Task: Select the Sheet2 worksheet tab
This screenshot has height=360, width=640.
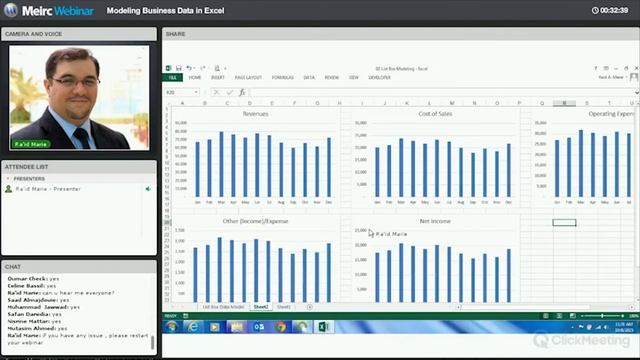Action: point(261,307)
